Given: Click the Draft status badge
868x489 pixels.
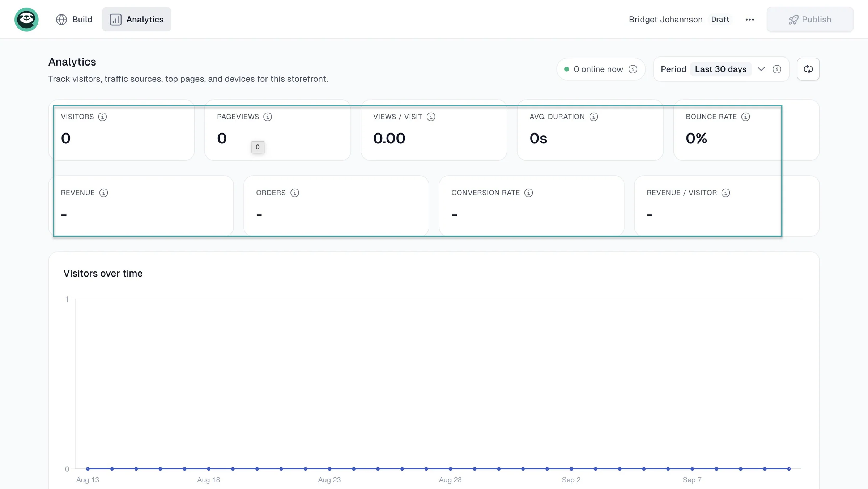Looking at the screenshot, I should [720, 19].
